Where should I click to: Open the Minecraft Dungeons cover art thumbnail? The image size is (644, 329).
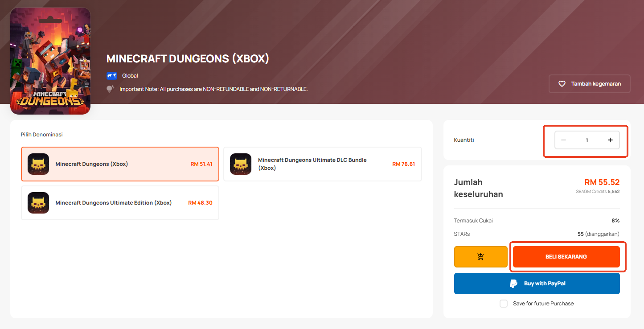[x=50, y=61]
